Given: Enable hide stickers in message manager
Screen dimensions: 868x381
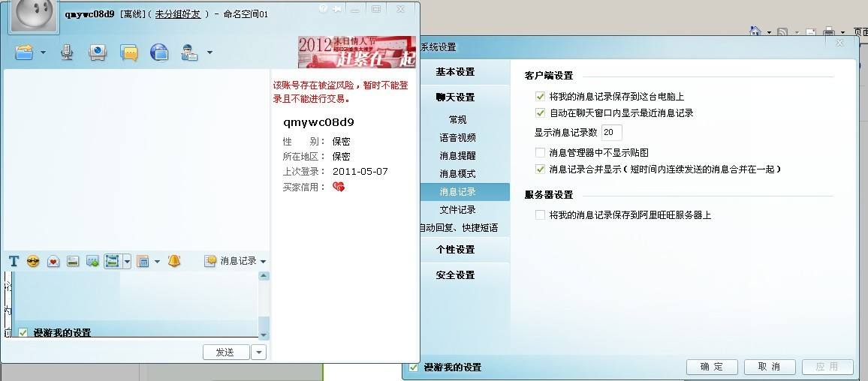Looking at the screenshot, I should point(541,152).
